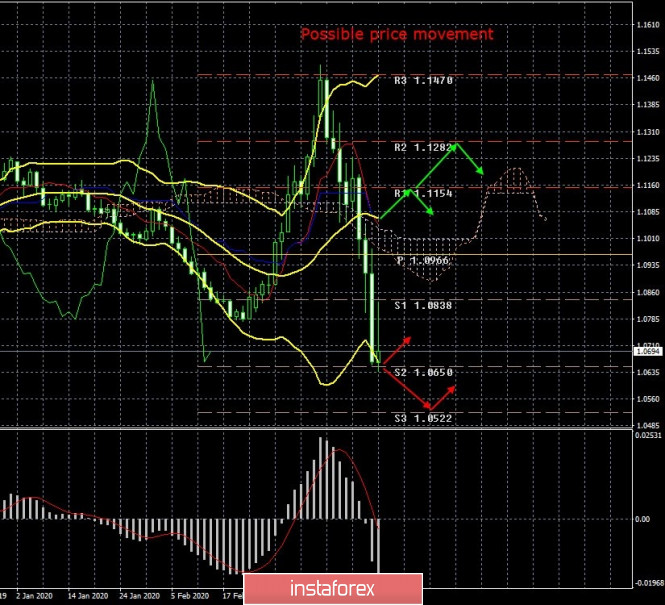The height and width of the screenshot is (605, 665).
Task: Click the 24 Jan 2020 date label
Action: click(139, 596)
